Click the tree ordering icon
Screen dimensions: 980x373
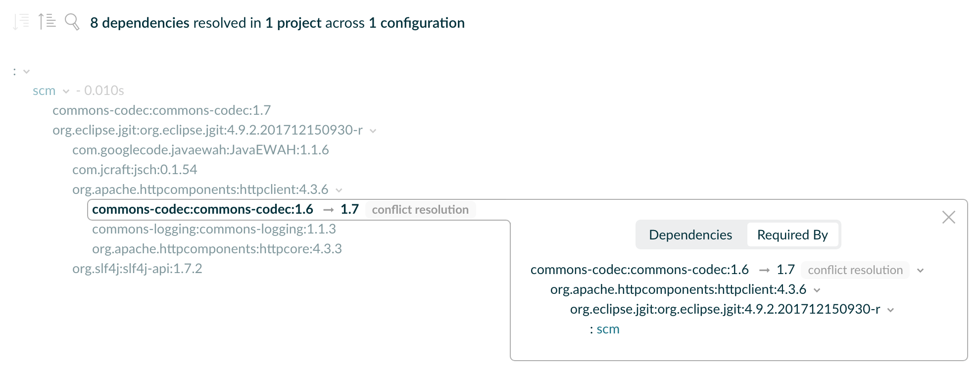tap(46, 21)
